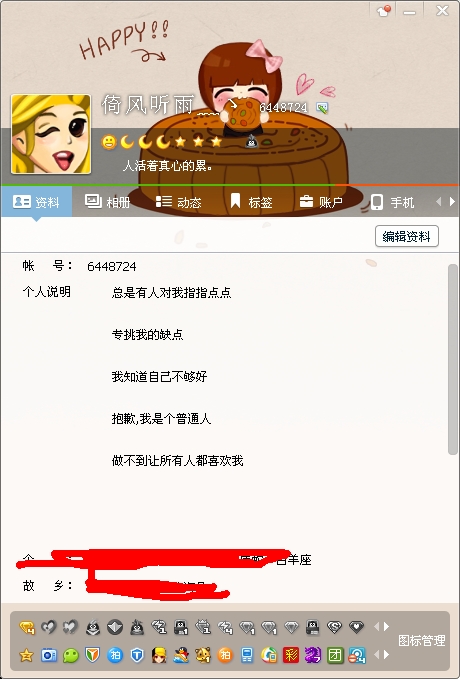The image size is (460, 679).
Task: Click the yellow star Qzone icon
Action: [26, 655]
